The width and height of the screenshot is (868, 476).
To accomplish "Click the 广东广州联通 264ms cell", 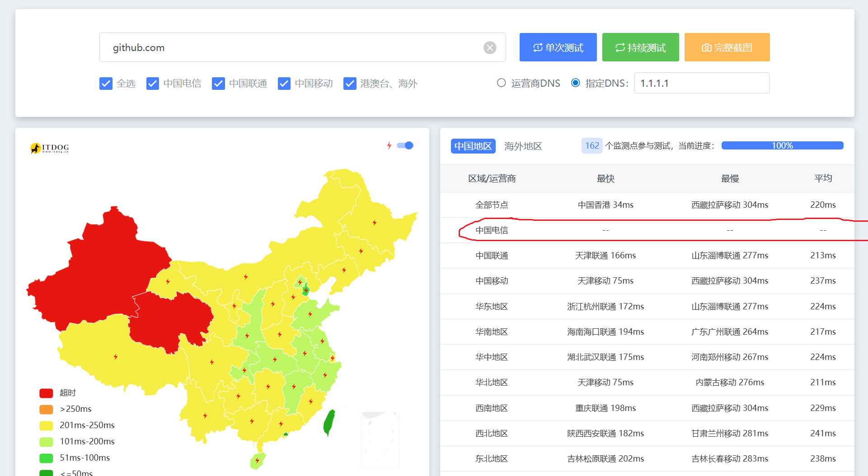I will pyautogui.click(x=730, y=332).
